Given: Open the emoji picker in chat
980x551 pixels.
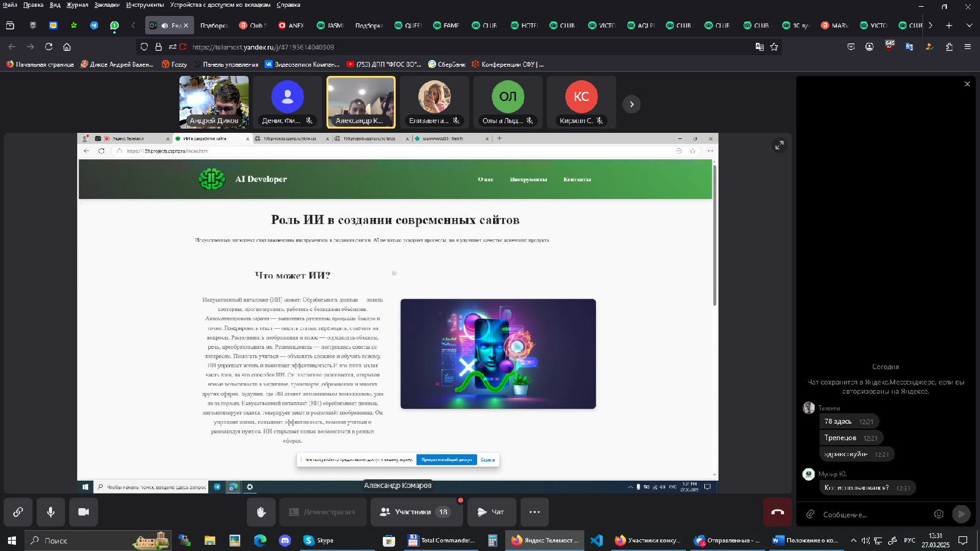Looking at the screenshot, I should [x=939, y=513].
